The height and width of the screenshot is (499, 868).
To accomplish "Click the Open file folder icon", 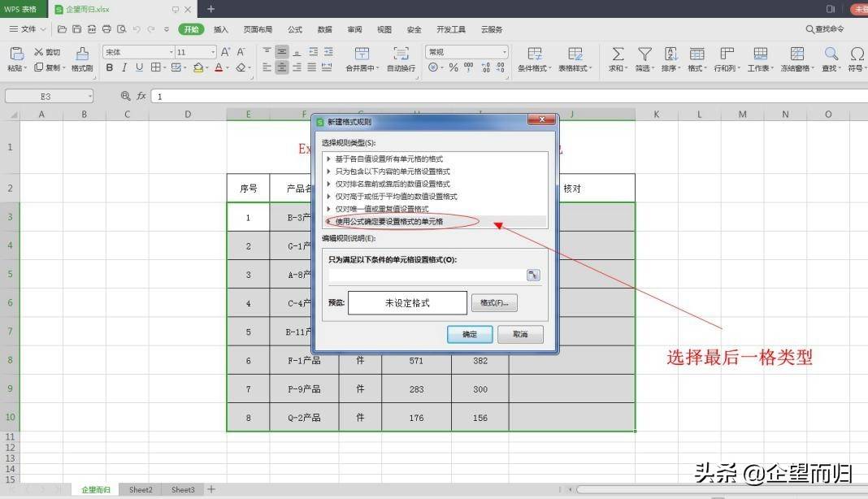I will point(62,29).
